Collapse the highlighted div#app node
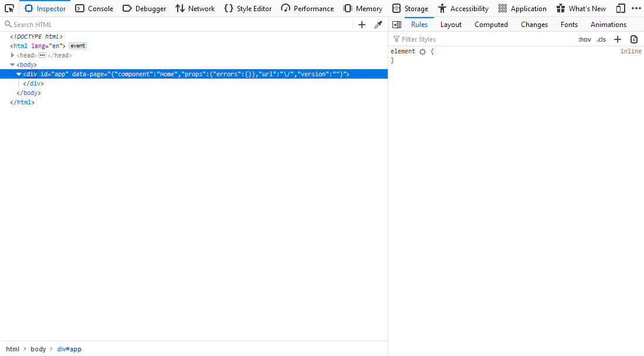This screenshot has height=356, width=644. (19, 74)
